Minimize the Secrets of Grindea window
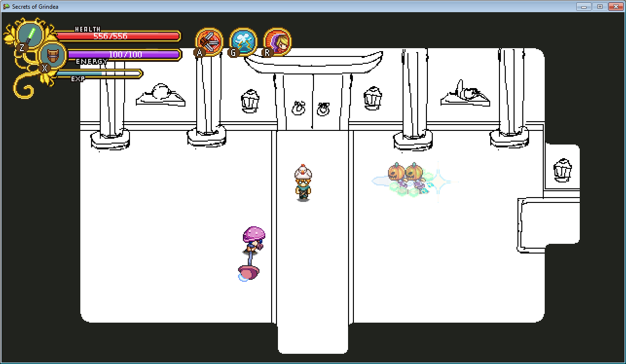626x364 pixels. pos(584,6)
